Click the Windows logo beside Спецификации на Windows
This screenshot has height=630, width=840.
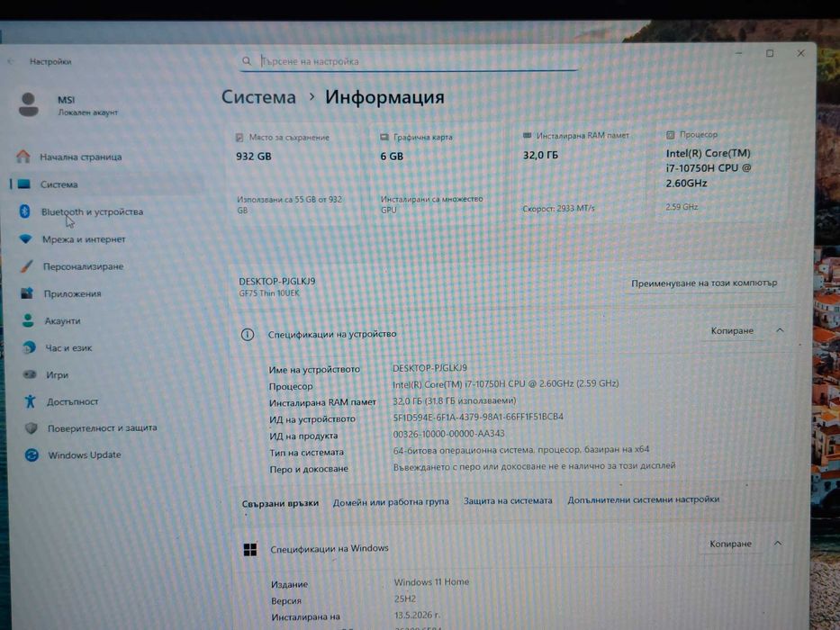250,550
